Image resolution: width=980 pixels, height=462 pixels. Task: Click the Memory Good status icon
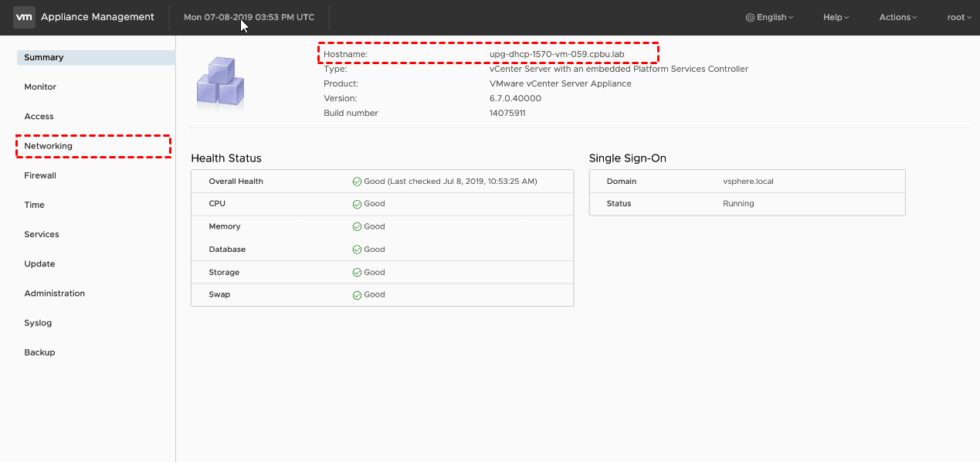point(357,227)
